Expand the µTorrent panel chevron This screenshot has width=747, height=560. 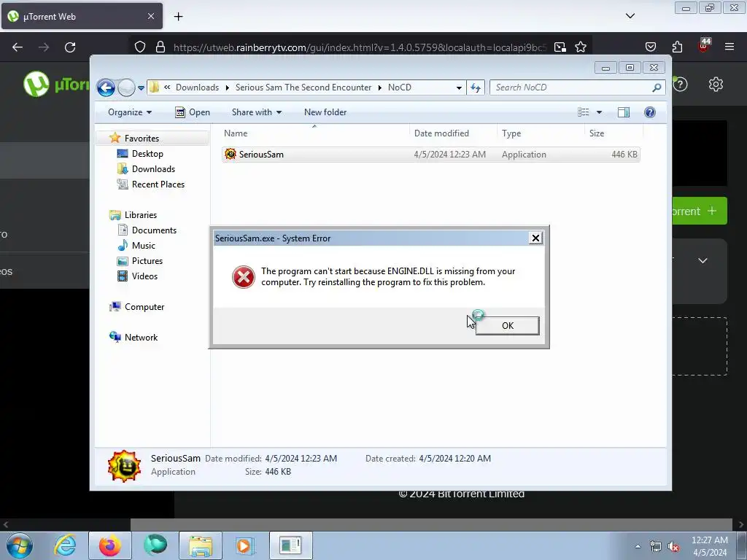pos(703,260)
